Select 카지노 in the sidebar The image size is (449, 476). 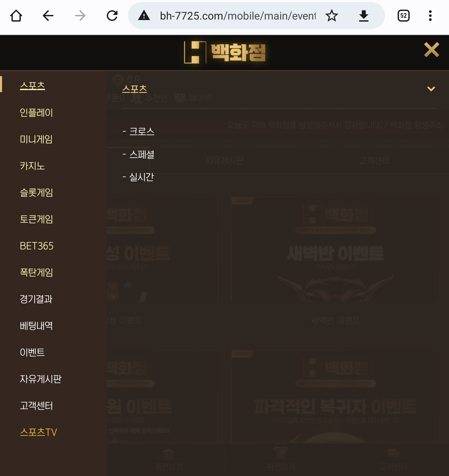coord(32,166)
